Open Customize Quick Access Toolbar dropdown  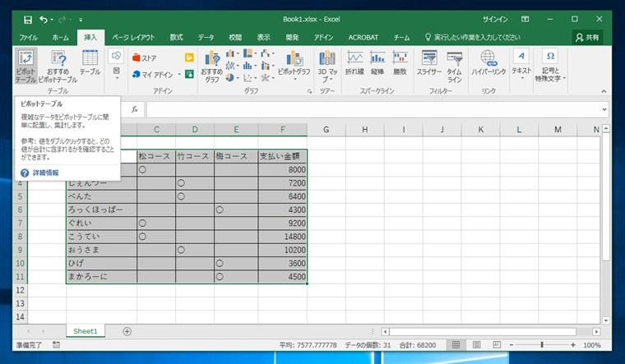coord(81,20)
